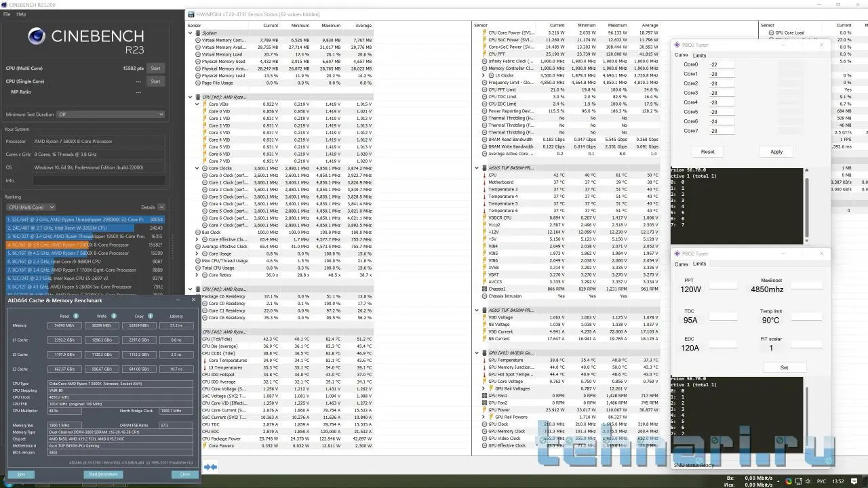This screenshot has height=488, width=868.
Task: Click the Core6 curve value field
Action: point(721,121)
